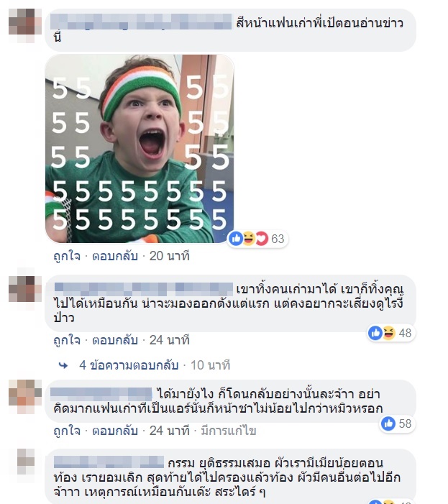Open the third commenter's avatar

pyautogui.click(x=25, y=397)
